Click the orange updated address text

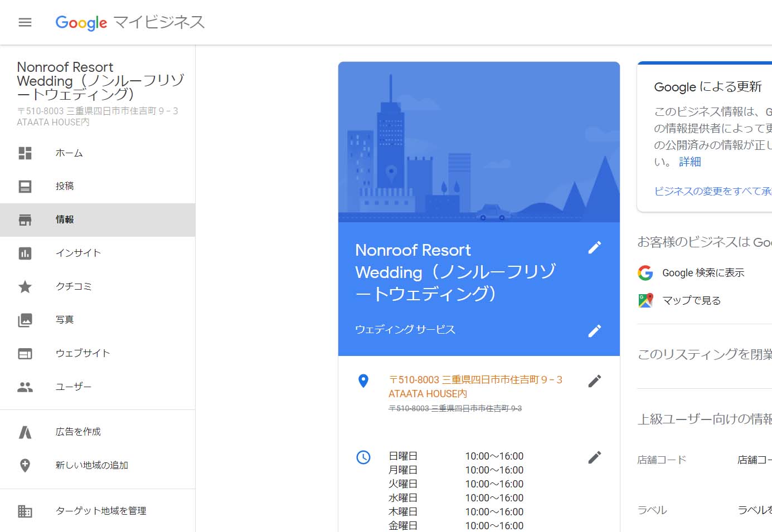coord(475,387)
